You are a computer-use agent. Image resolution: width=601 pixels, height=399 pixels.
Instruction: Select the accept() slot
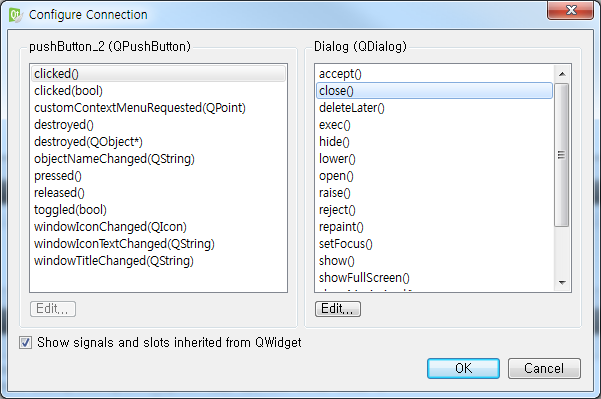tap(340, 74)
